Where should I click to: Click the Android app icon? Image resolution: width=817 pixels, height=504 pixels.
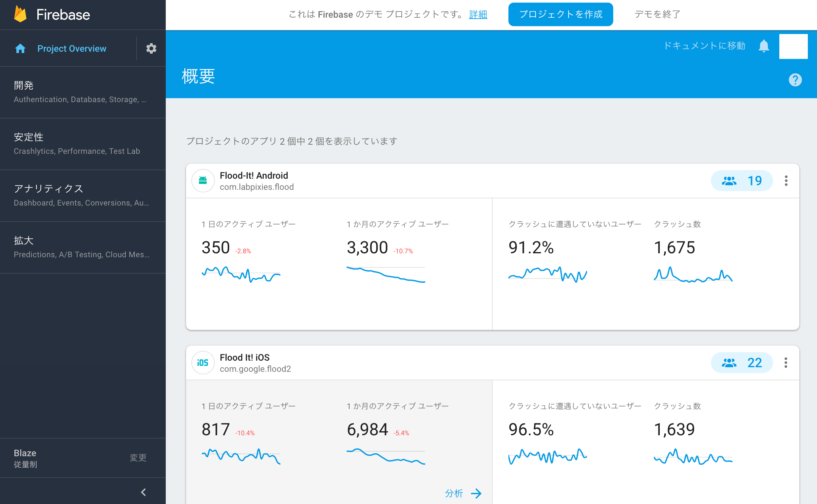[203, 181]
